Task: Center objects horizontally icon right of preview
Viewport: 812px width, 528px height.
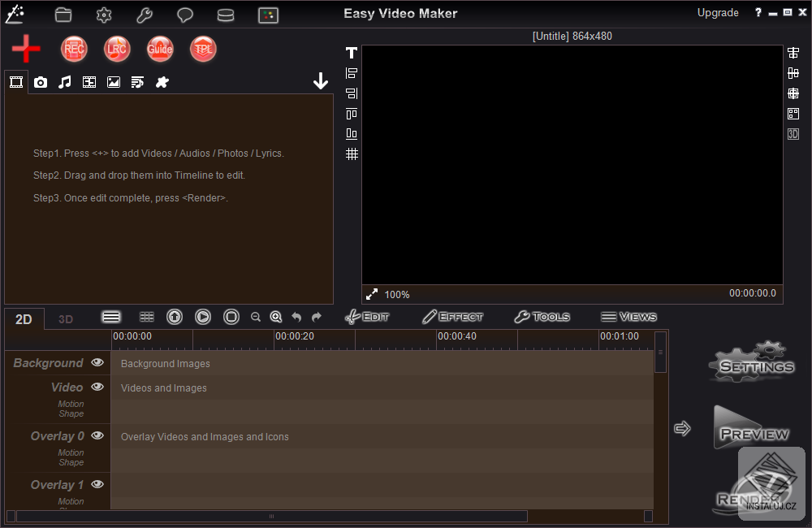Action: [793, 53]
